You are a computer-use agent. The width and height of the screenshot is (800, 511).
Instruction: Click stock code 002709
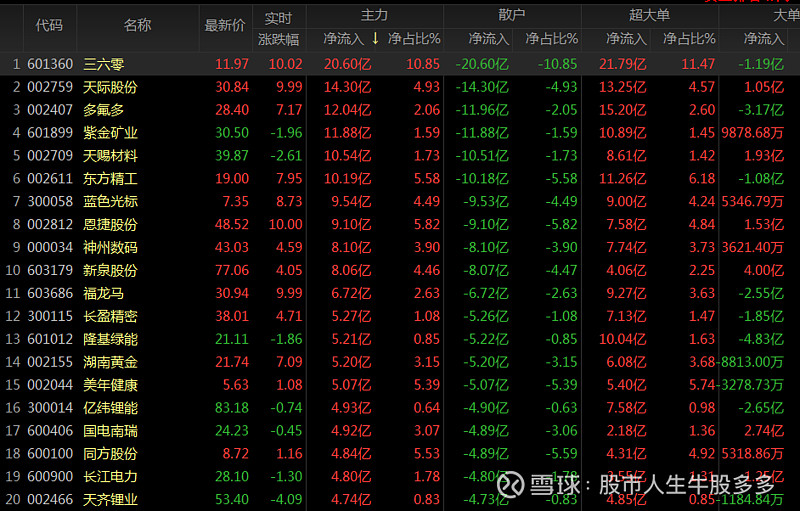(x=50, y=156)
